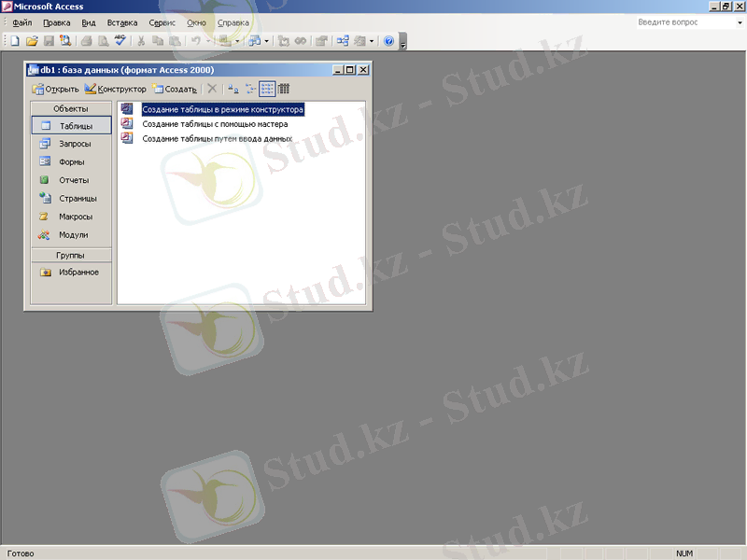Screen dimensions: 747x560
Task: Click the Print Preview toolbar icon
Action: coord(103,41)
